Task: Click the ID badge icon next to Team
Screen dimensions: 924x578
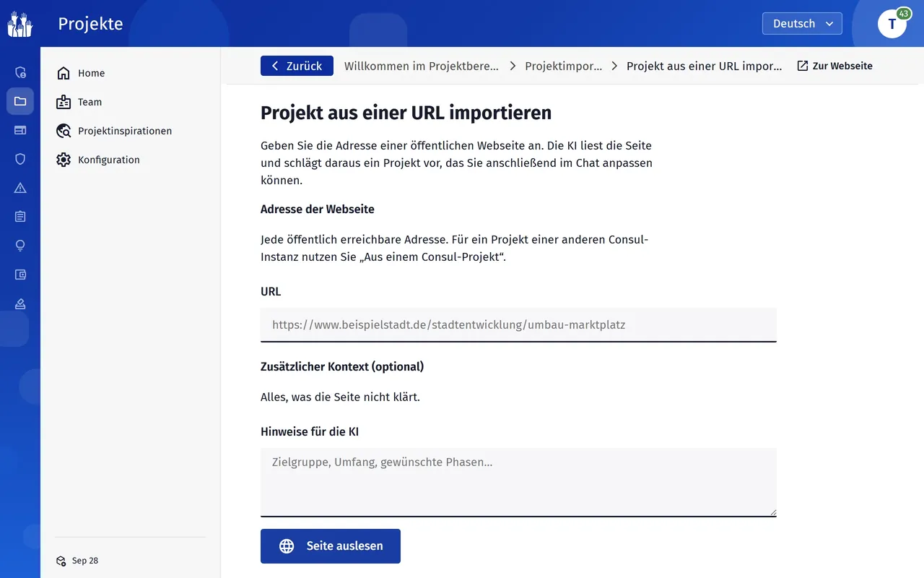Action: pyautogui.click(x=64, y=102)
